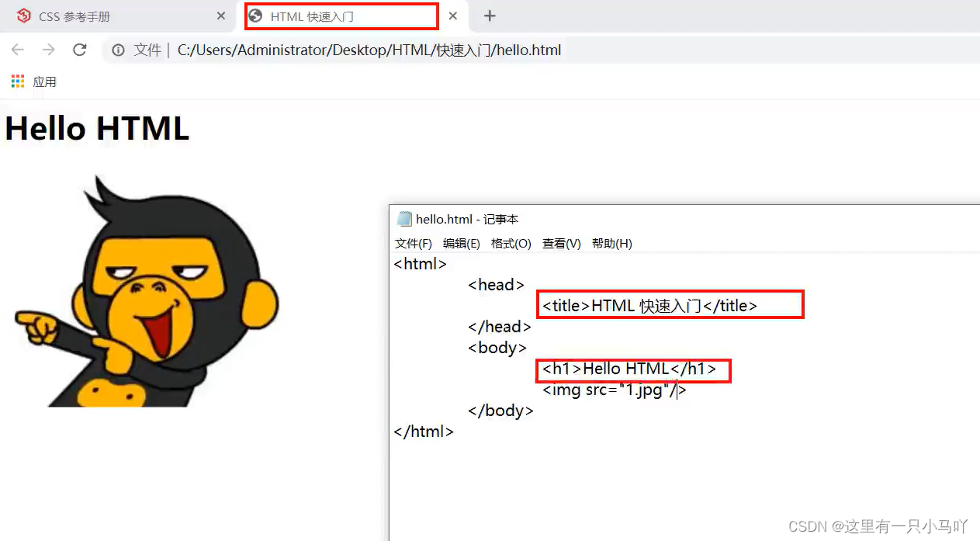Click the <body> line in Notepad

tap(497, 348)
